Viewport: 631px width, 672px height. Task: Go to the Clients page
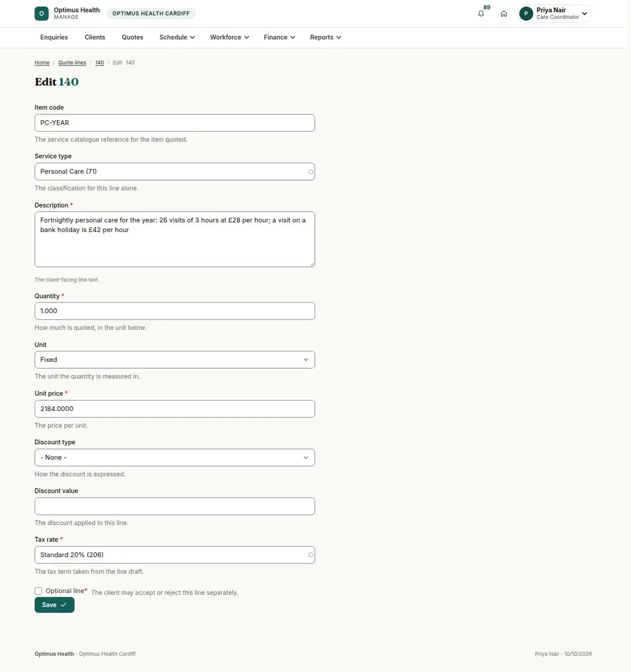coord(95,37)
